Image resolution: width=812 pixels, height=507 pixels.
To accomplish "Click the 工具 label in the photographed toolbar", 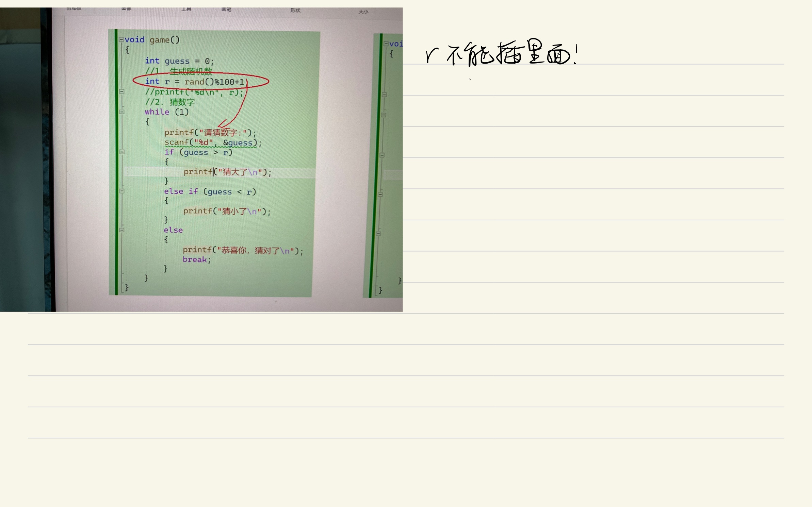I will (x=186, y=9).
